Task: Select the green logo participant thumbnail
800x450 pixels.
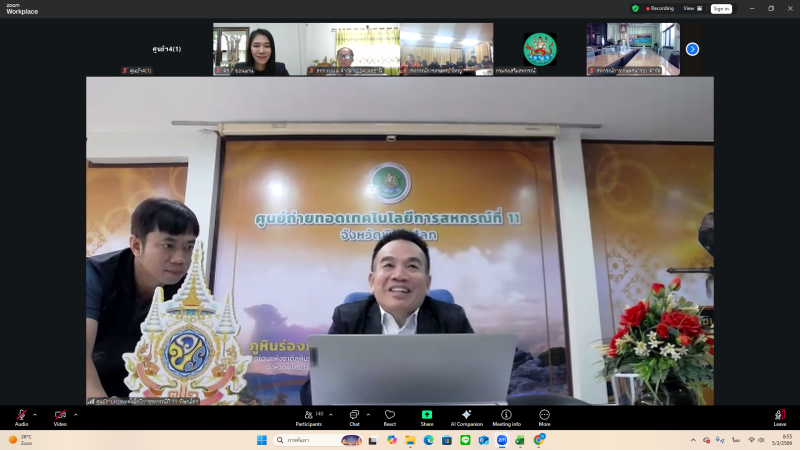Action: 540,49
